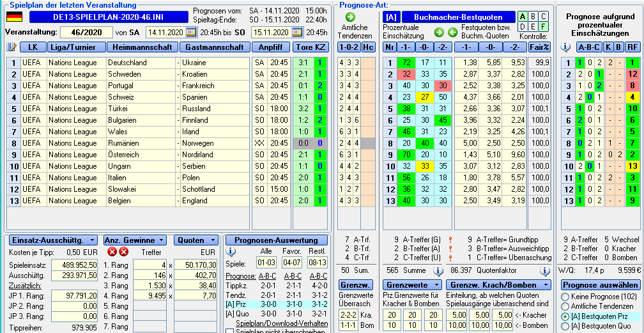Click the notepad edit icon beside LK header

point(11,47)
